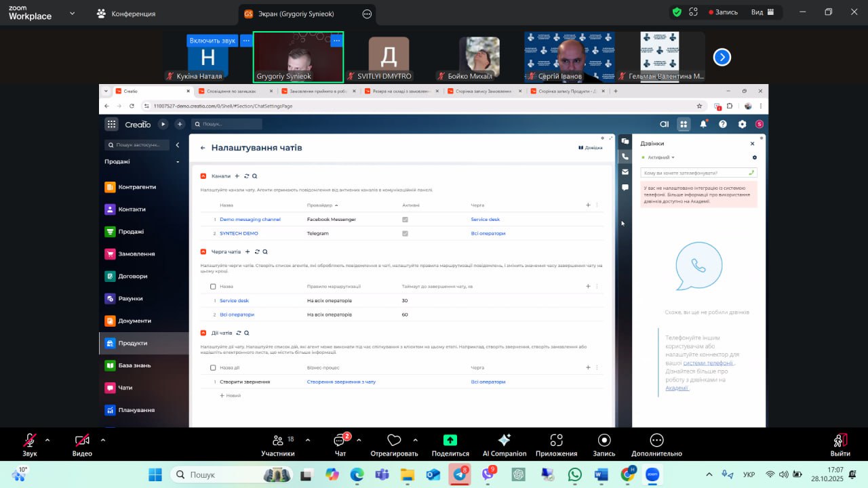868x488 pixels.
Task: Open the Активний call status dropdown
Action: coord(660,157)
